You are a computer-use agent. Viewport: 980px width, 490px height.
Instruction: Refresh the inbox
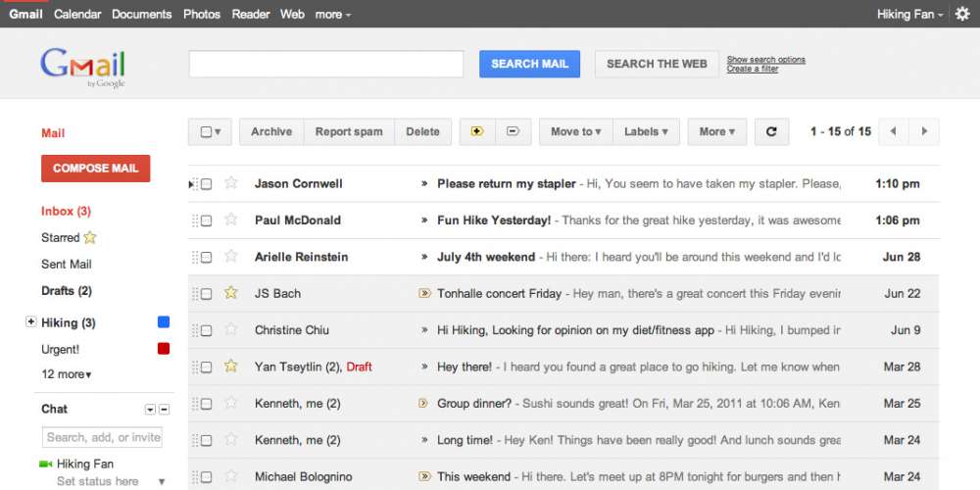pos(771,132)
